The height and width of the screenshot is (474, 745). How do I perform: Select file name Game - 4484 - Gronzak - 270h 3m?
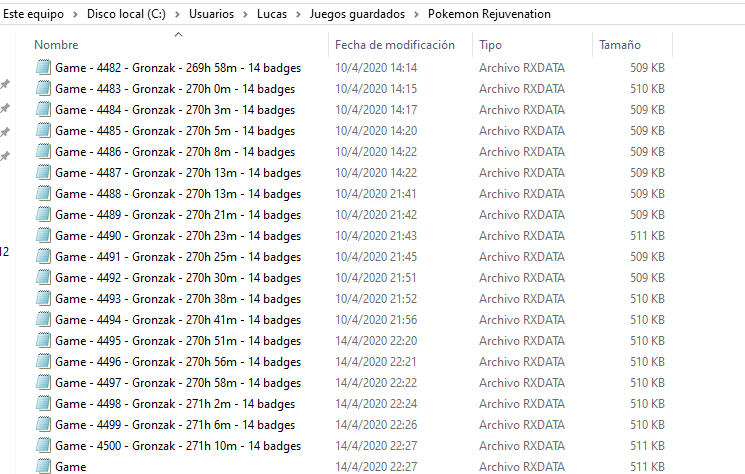click(175, 110)
